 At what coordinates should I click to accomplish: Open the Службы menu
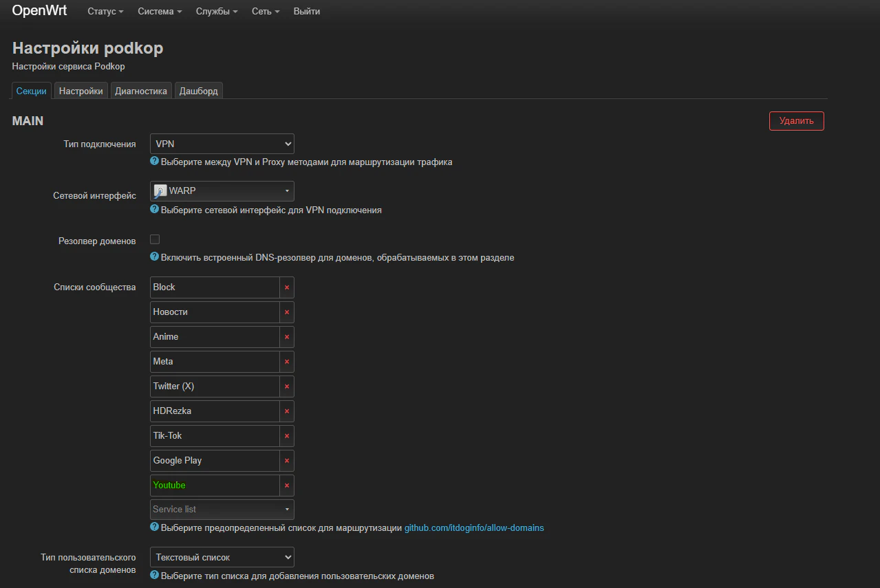click(217, 12)
